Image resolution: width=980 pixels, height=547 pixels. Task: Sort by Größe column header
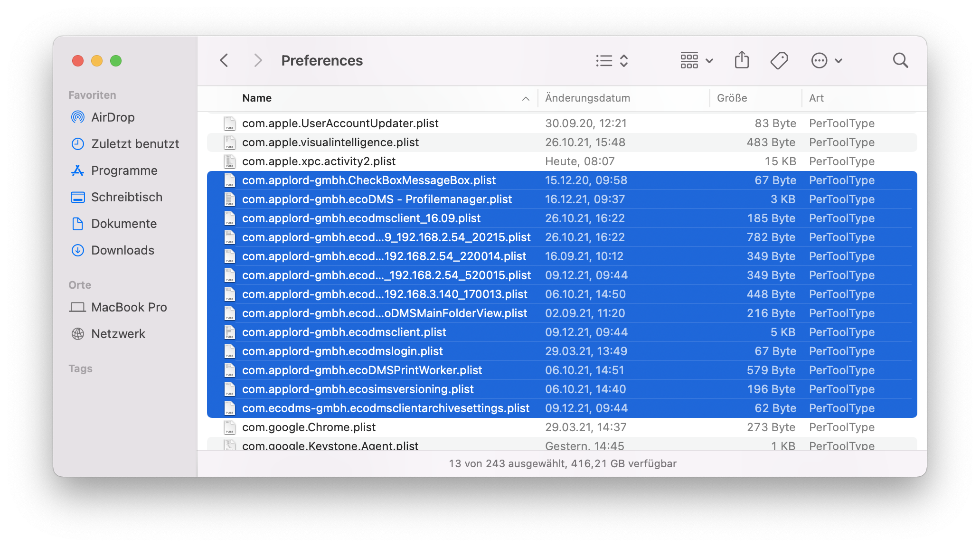coord(732,98)
